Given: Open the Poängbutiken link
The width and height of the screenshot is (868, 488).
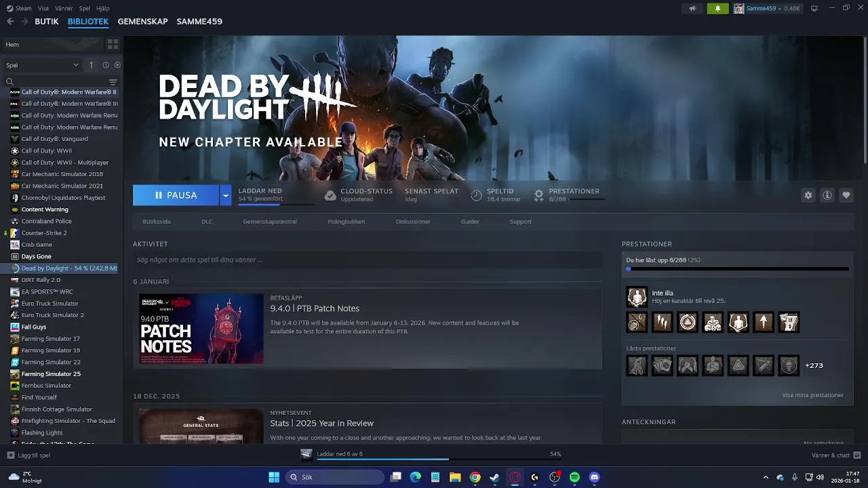Looking at the screenshot, I should pyautogui.click(x=347, y=222).
